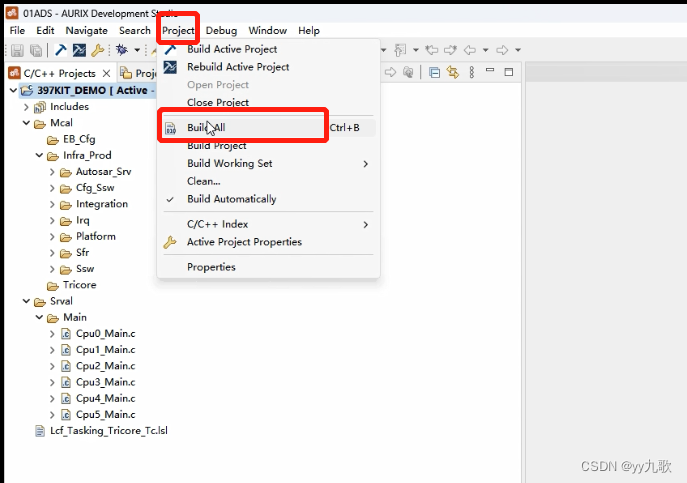The image size is (687, 483).
Task: Click the collapse all icon in panel toolbar
Action: pos(435,72)
